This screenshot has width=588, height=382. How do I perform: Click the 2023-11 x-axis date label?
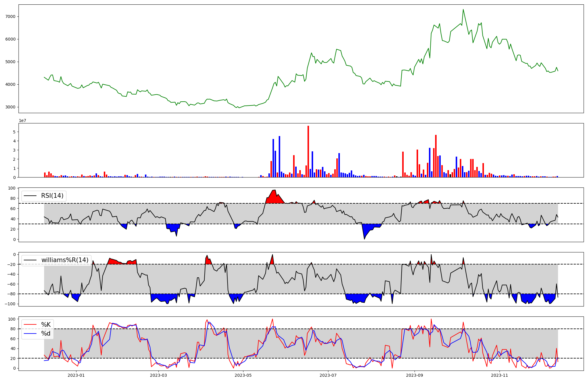tap(500, 375)
